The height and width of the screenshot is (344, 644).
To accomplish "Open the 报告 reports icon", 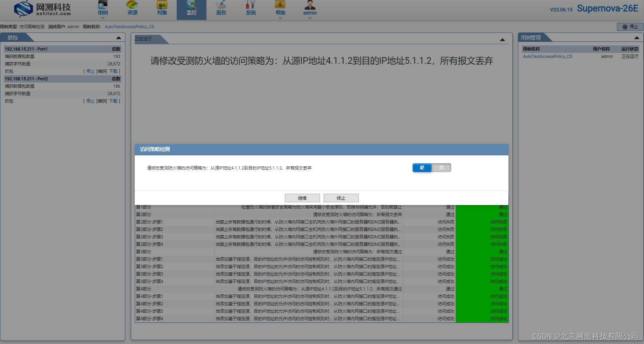I will click(x=221, y=5).
